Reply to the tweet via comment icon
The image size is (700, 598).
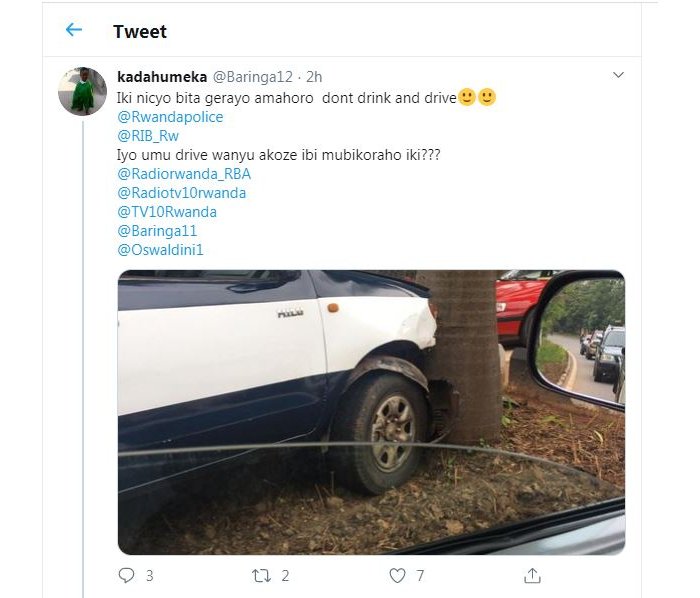click(127, 575)
